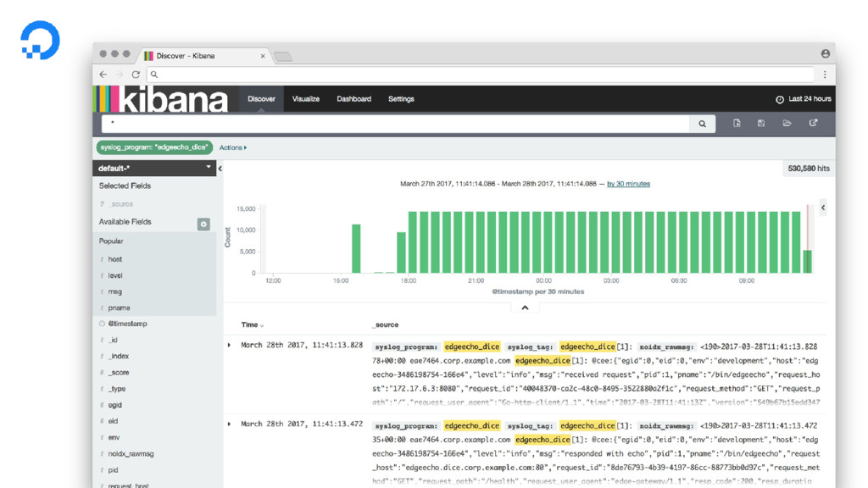868x488 pixels.
Task: Select the noidx_rawmsg field
Action: (x=131, y=454)
